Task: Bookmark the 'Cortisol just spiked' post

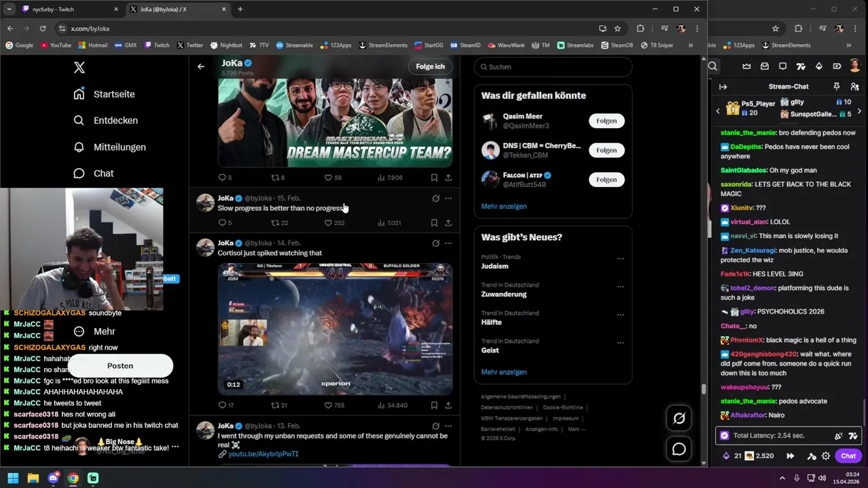Action: tap(434, 405)
